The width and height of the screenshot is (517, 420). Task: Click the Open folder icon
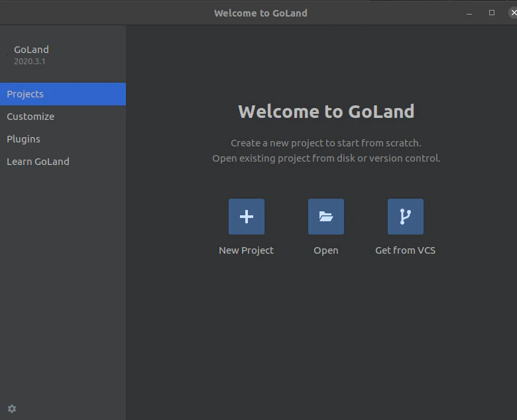pos(325,217)
